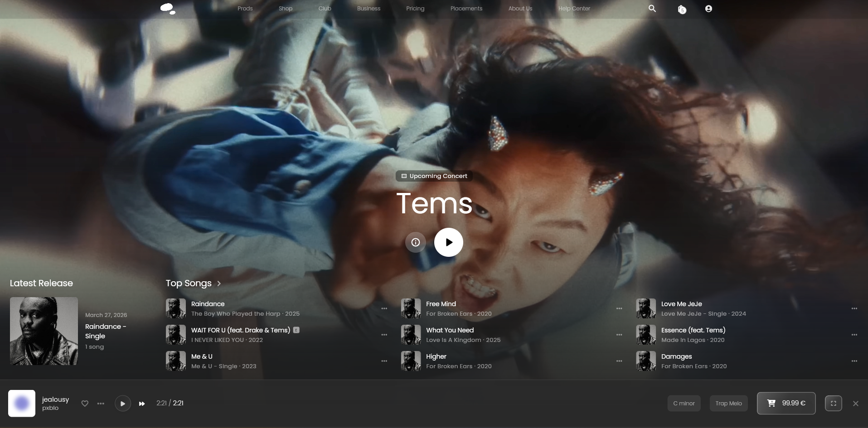Viewport: 868px width, 428px height.
Task: Expand the player to fullscreen view
Action: (834, 403)
